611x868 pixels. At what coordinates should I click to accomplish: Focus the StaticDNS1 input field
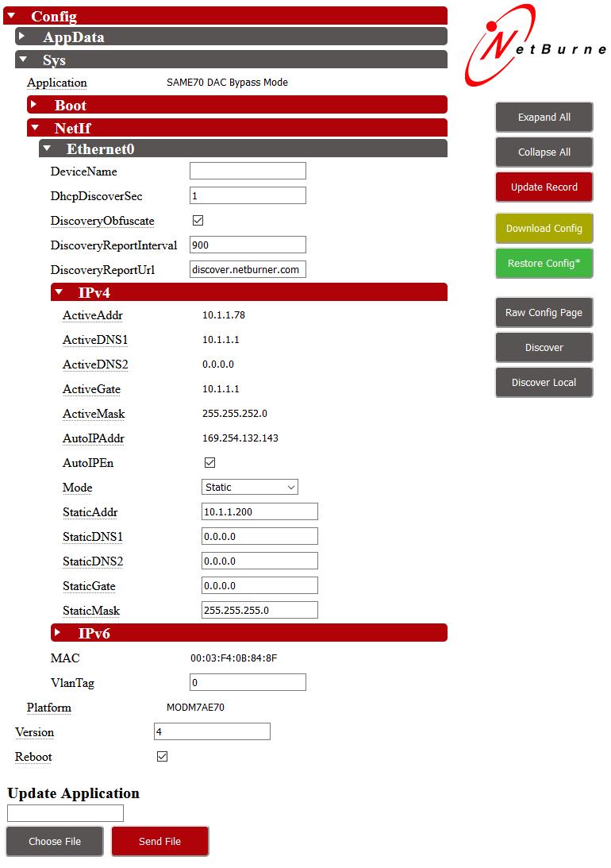pyautogui.click(x=260, y=536)
